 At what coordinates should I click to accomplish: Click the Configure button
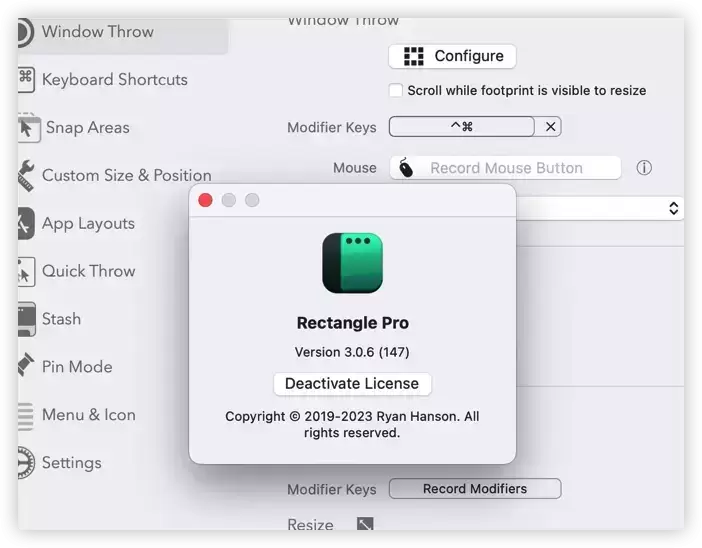tap(452, 56)
